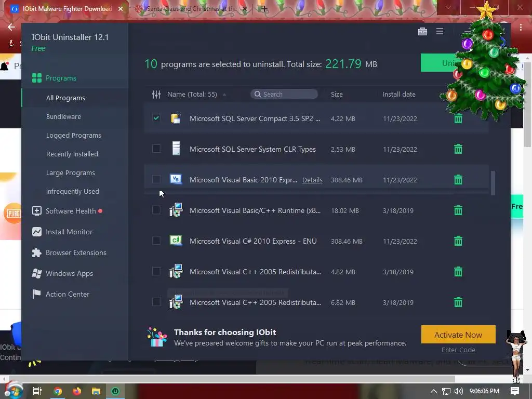Uncheck Microsoft SQL Server Compact 3.5 SP2
532x399 pixels.
point(156,118)
